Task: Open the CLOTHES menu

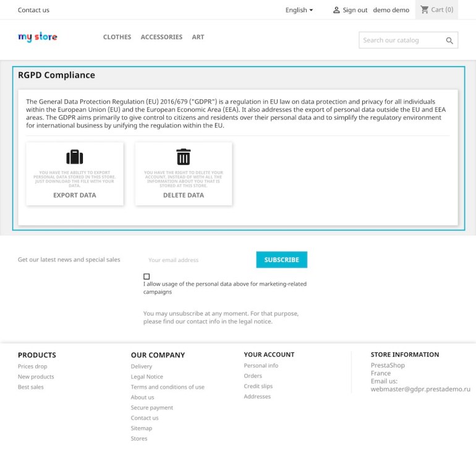Action: (x=117, y=37)
